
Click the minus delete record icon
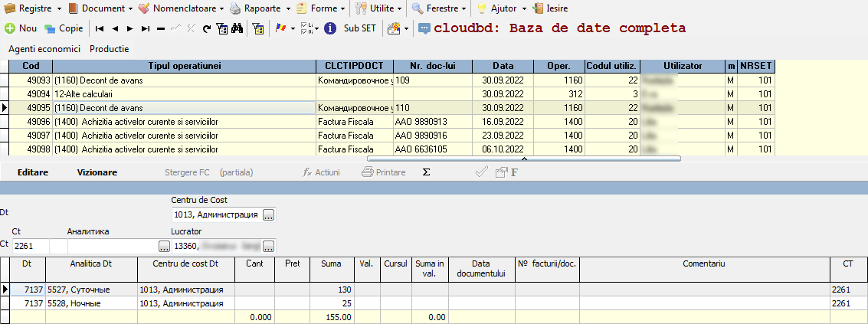[x=161, y=28]
